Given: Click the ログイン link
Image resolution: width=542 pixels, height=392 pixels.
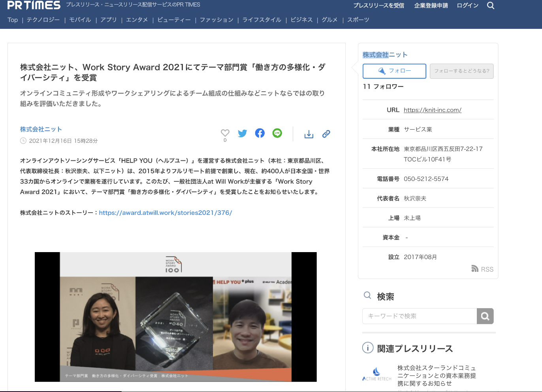Looking at the screenshot, I should 468,6.
